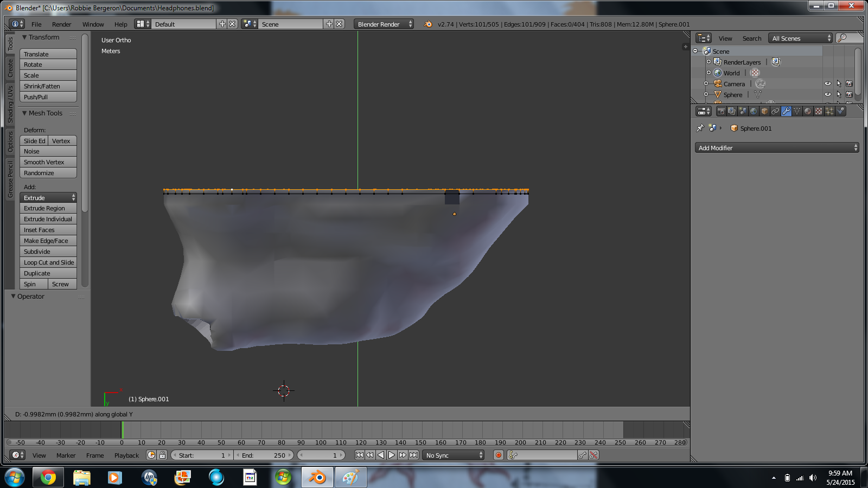Click the Camera object icon in outliner
Screen dimensions: 868x488
[x=718, y=84]
